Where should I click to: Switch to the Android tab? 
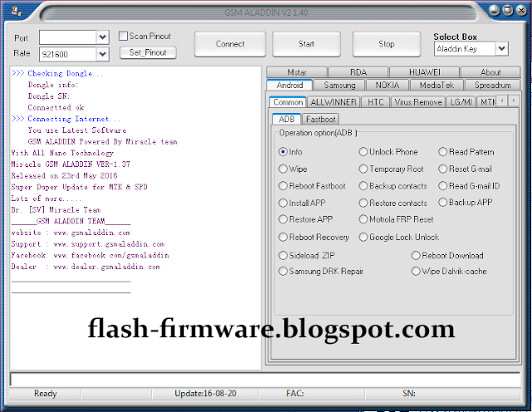coord(289,85)
